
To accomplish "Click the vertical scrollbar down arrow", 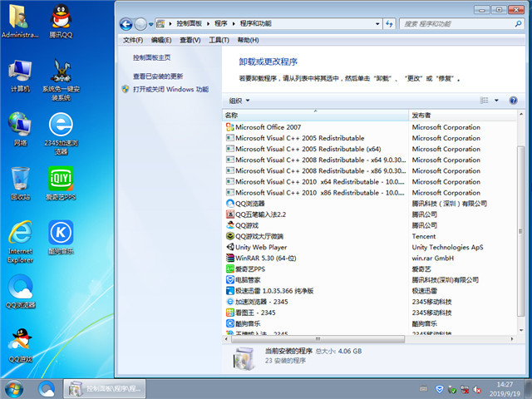I will (521, 330).
